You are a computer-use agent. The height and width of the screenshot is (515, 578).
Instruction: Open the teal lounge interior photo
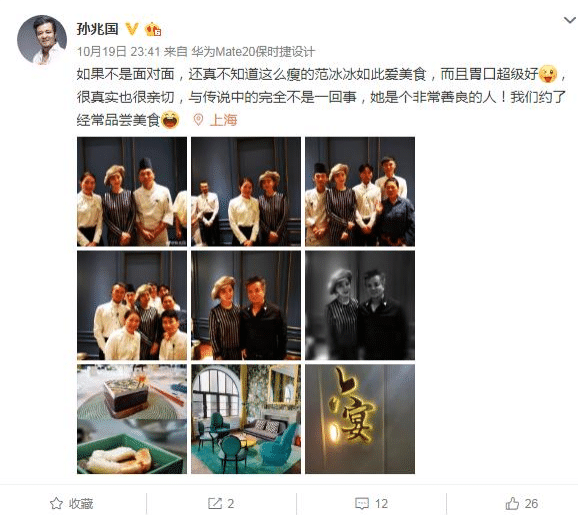click(246, 419)
